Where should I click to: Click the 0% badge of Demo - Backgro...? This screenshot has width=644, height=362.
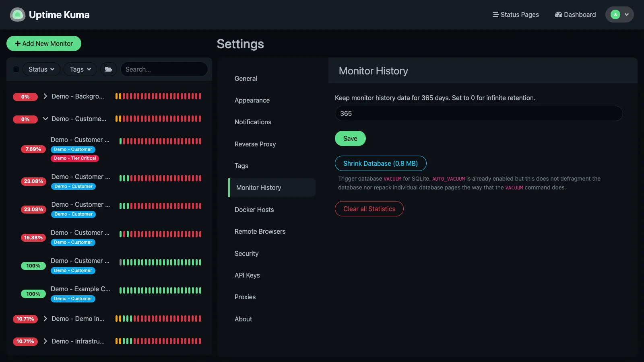pyautogui.click(x=25, y=97)
